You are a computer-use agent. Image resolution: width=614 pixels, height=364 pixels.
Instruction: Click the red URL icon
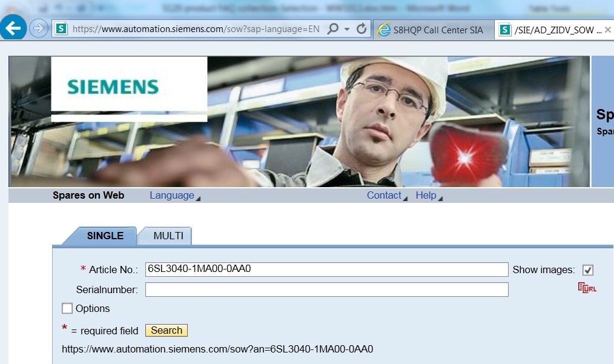pyautogui.click(x=587, y=288)
